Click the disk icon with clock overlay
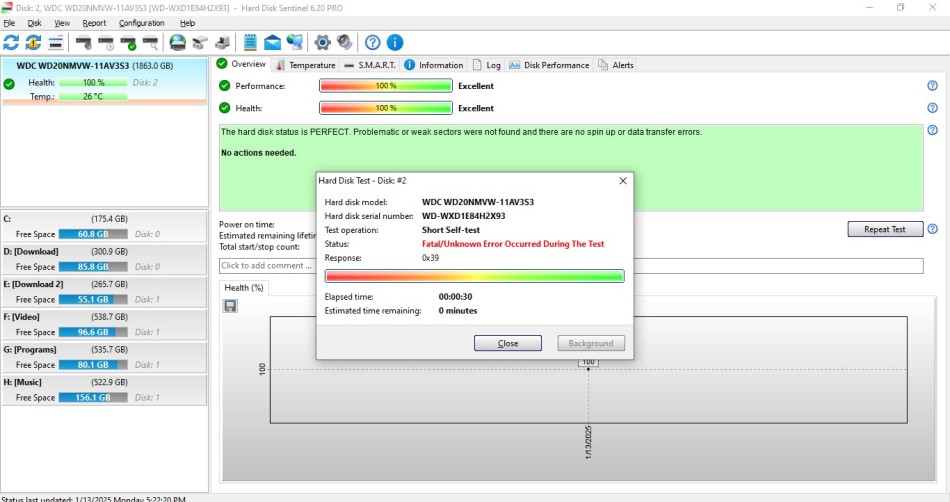 pos(106,43)
